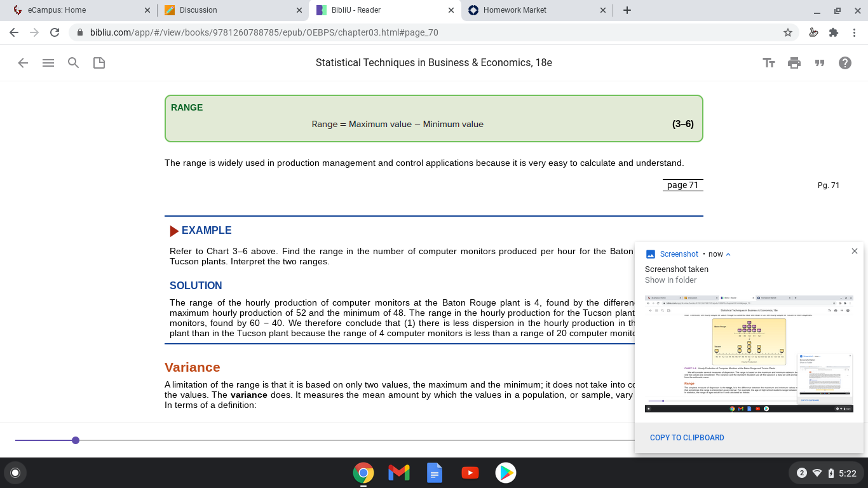This screenshot has width=868, height=488.
Task: Reload the BibliU page
Action: pos(55,32)
